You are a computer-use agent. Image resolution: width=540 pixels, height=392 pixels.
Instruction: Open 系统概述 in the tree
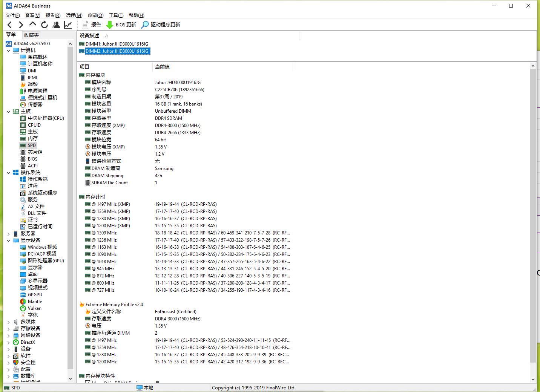pyautogui.click(x=37, y=57)
